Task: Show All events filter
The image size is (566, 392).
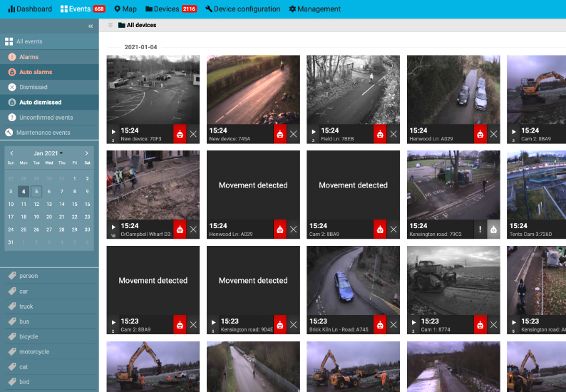Action: click(x=49, y=41)
